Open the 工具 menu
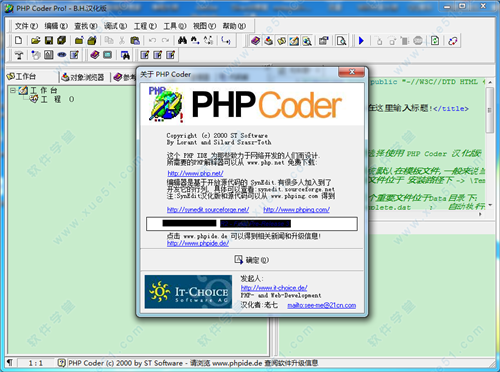 pyautogui.click(x=174, y=26)
